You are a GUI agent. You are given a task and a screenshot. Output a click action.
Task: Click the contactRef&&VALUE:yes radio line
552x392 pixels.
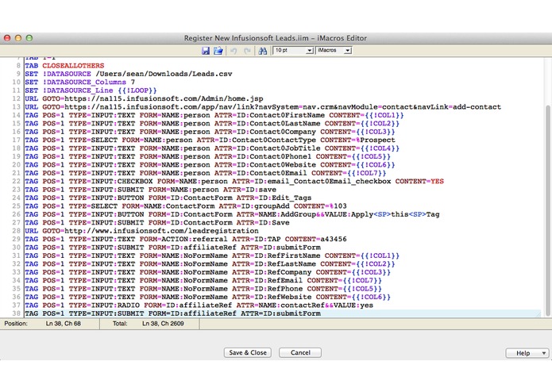pos(199,306)
